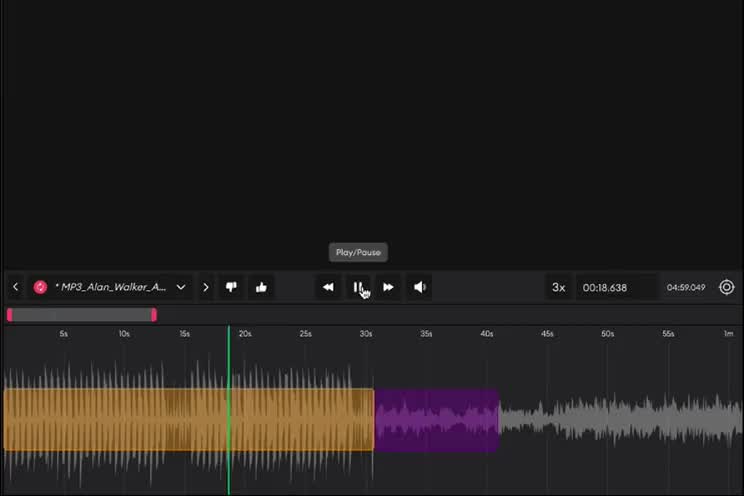Click the right pink zoom range handle
Viewport: 744px width, 496px height.
154,314
